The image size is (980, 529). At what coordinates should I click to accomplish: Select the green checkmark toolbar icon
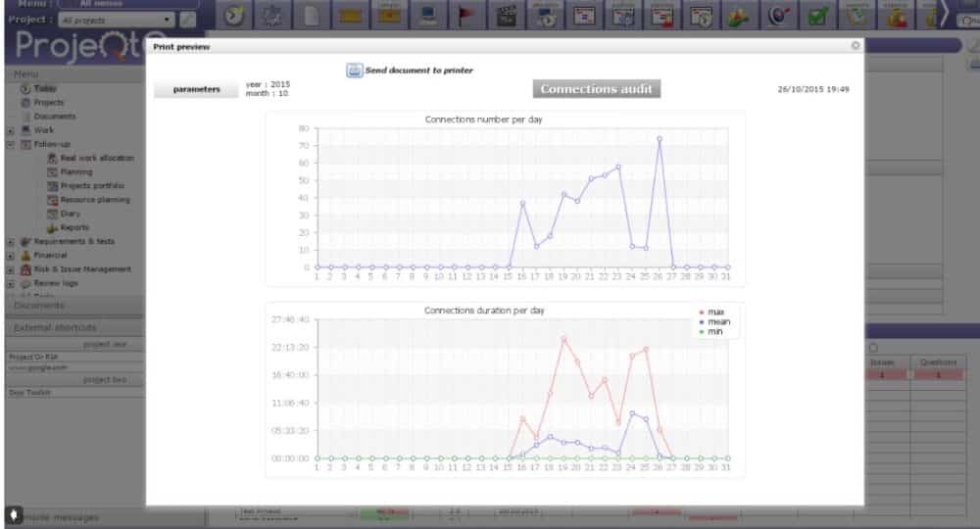click(819, 16)
